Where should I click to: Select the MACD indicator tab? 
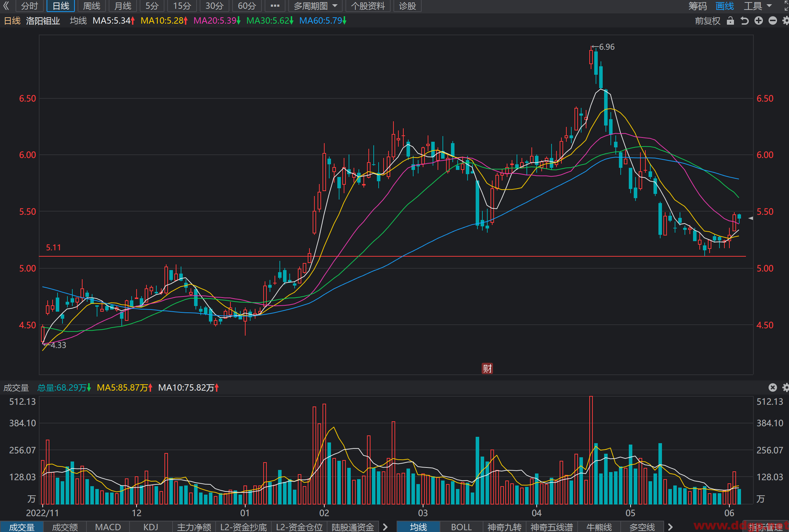[108, 527]
